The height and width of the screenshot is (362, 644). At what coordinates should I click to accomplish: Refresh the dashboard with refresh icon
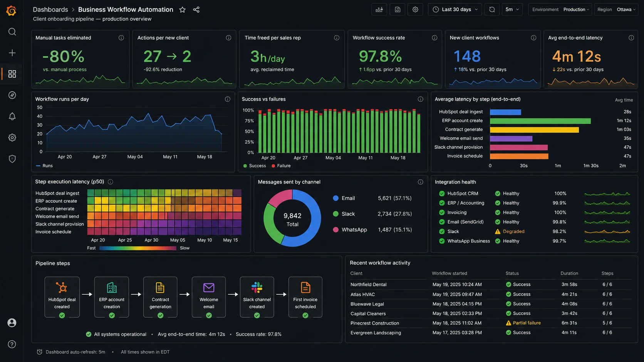(492, 10)
